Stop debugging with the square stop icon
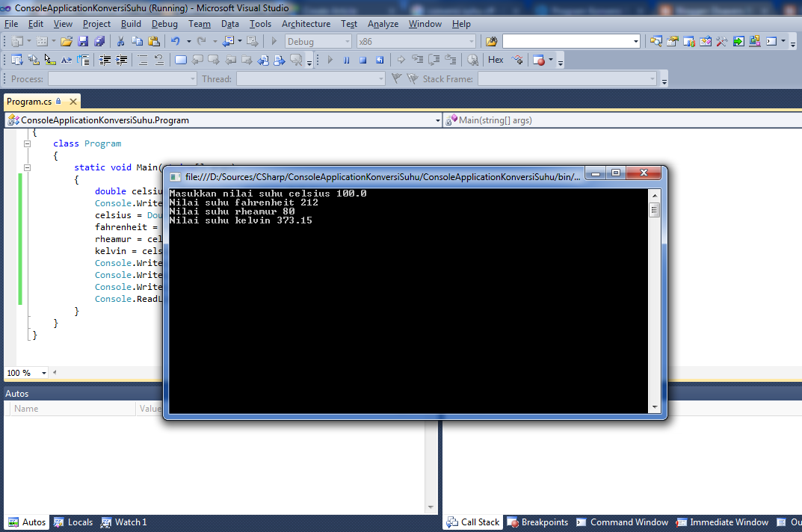802x532 pixels. pos(363,60)
